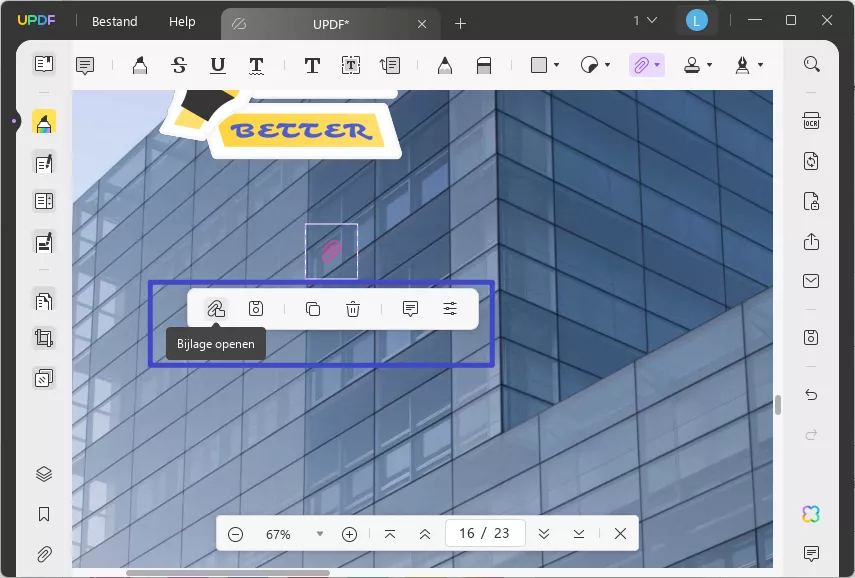
Task: Open the OCR tool in right sidebar
Action: click(x=811, y=118)
